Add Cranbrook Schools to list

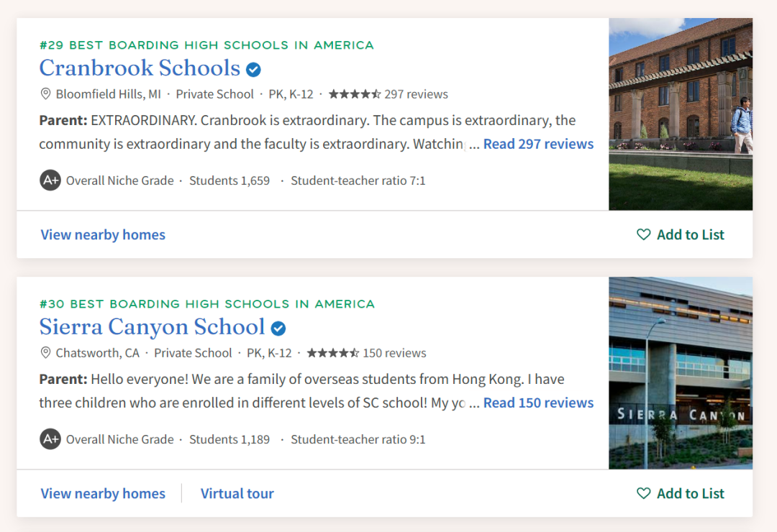point(681,234)
